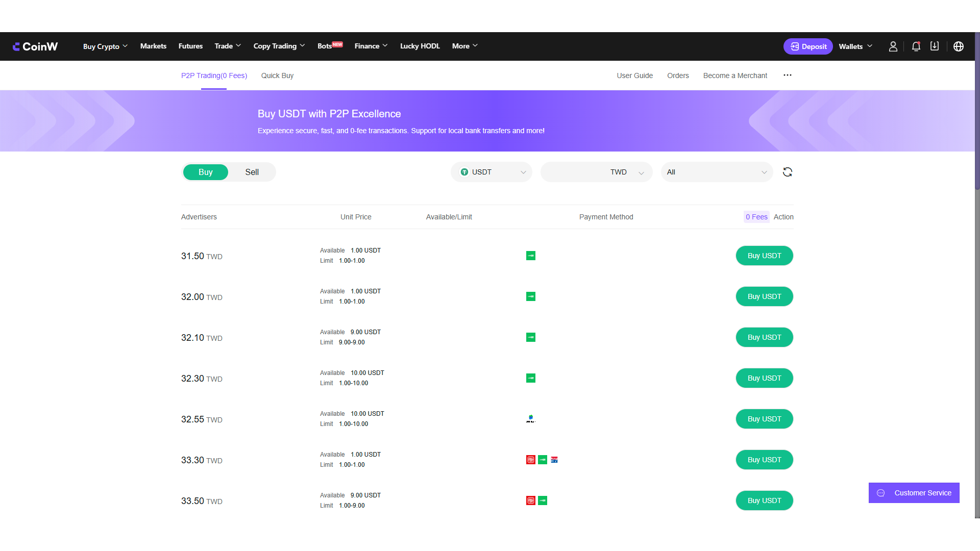
Task: Click blue payment icon in 33.30 TWD row
Action: [554, 460]
